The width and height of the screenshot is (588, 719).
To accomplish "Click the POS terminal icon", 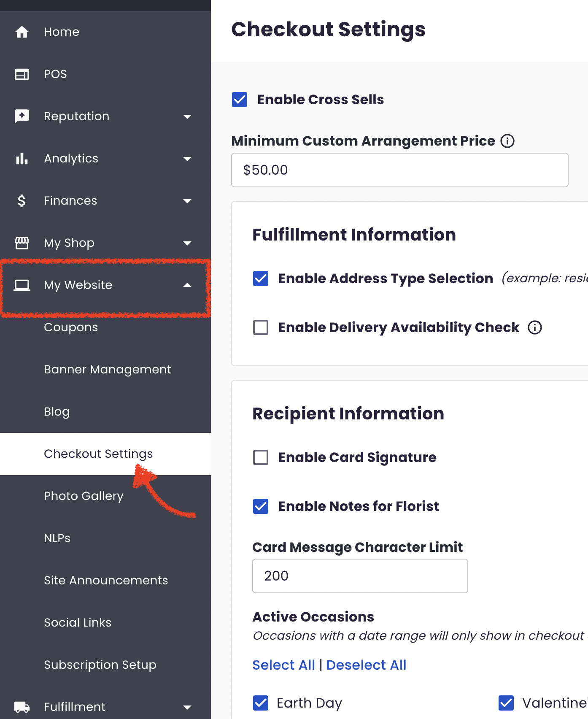I will [22, 74].
